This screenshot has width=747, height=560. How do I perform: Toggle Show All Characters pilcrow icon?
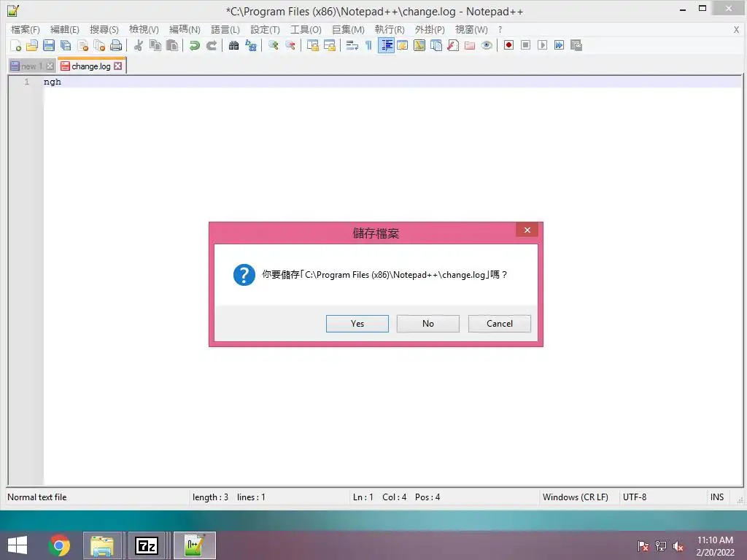368,45
